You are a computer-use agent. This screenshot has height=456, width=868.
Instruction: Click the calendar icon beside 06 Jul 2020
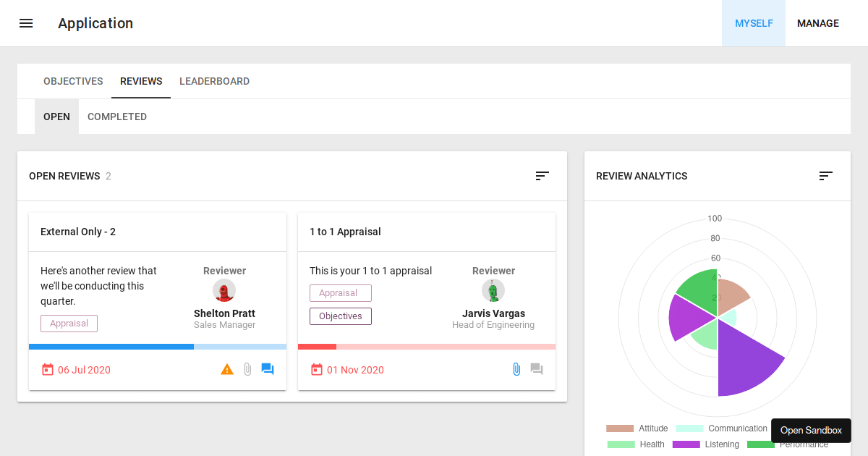(48, 368)
